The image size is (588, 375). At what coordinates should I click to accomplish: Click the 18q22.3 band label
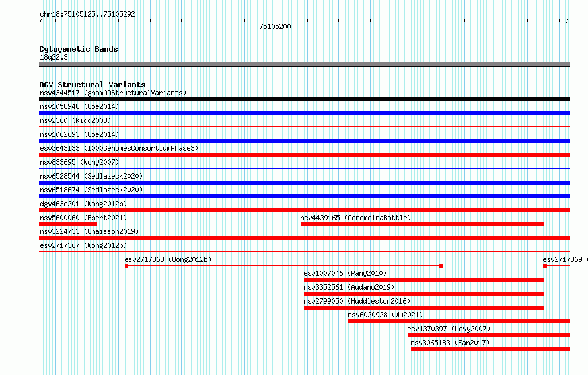coord(54,57)
